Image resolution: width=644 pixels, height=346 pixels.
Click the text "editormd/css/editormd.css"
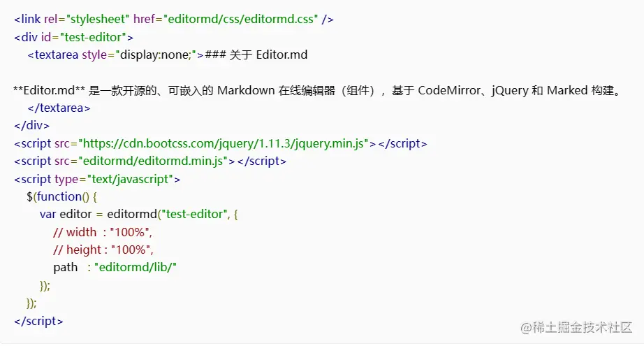point(241,19)
